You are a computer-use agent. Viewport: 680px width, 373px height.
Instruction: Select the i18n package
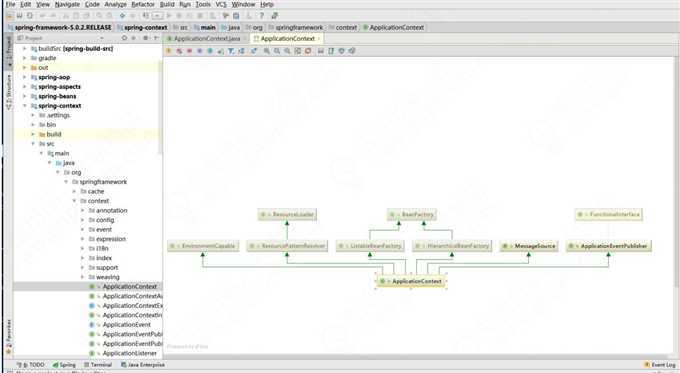[x=102, y=249]
